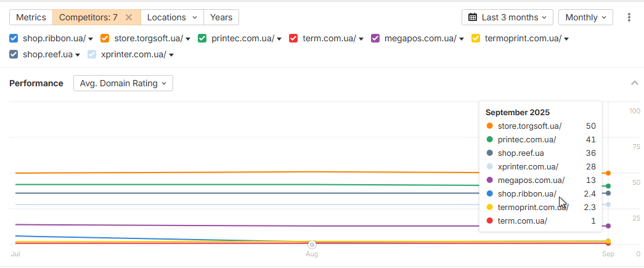Click tooltip value 2.4 for shop.ribbon.ua

(x=590, y=193)
